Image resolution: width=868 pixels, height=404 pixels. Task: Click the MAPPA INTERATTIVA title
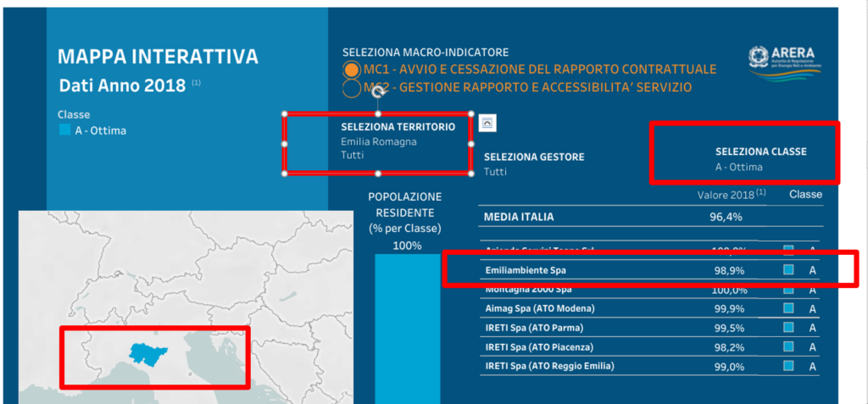158,57
